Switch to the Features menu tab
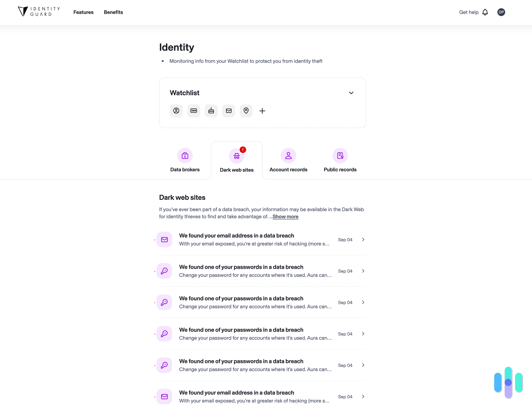 coord(84,12)
